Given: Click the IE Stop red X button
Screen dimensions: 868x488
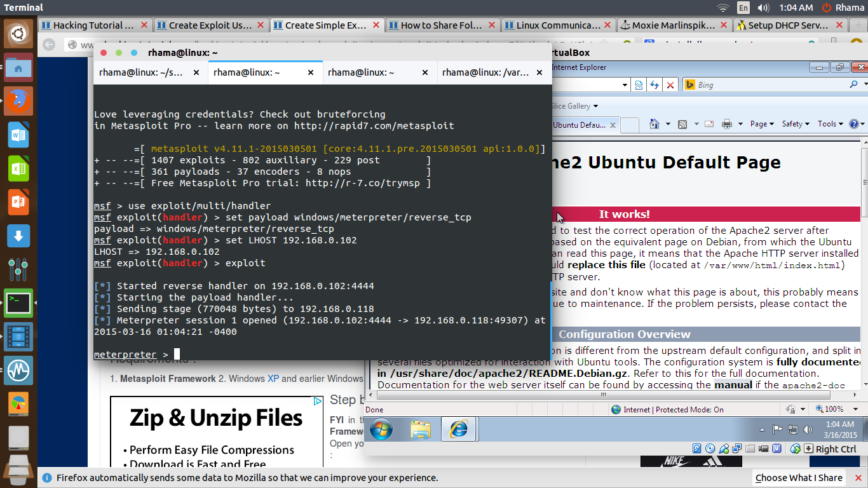Looking at the screenshot, I should pyautogui.click(x=669, y=85).
